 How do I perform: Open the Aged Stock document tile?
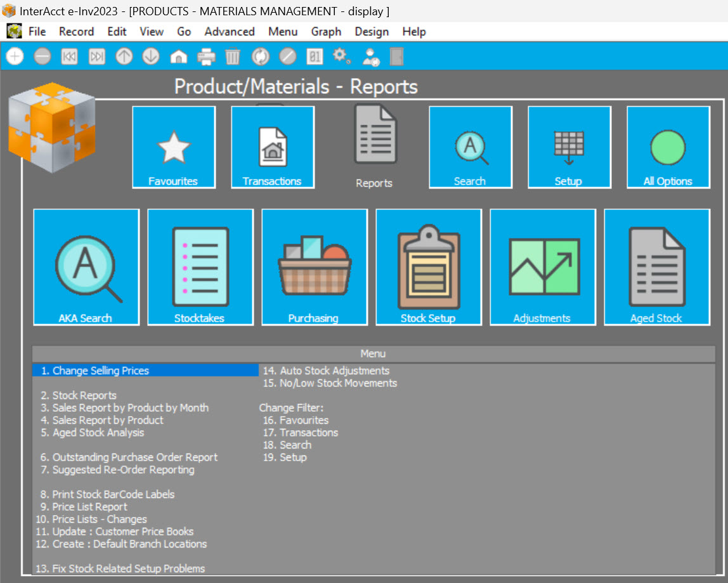point(657,267)
